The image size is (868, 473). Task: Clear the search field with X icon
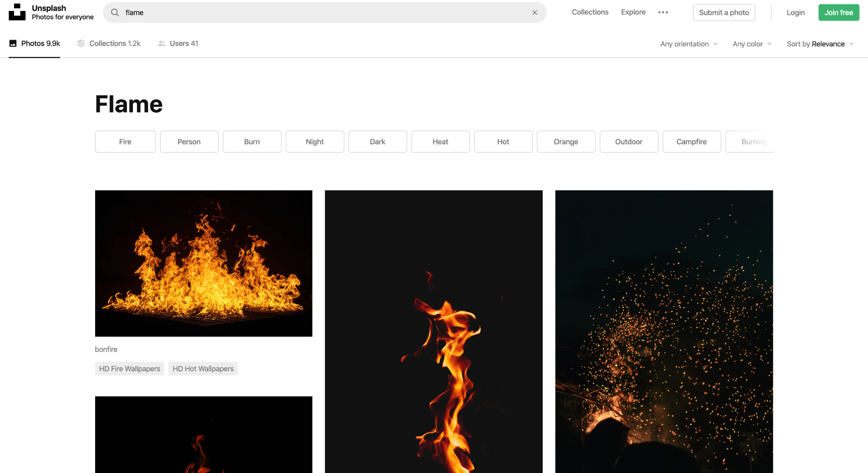(534, 12)
